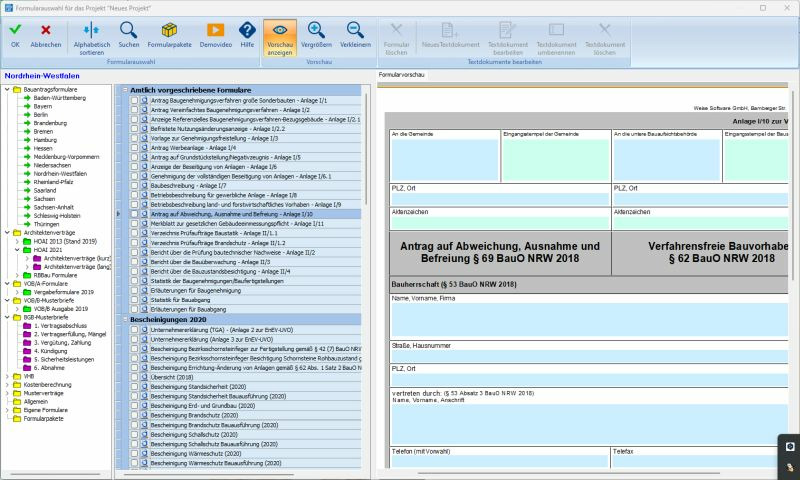Click document icon of Übersicht (2018)
Screen dimensions: 800x480
(144, 377)
